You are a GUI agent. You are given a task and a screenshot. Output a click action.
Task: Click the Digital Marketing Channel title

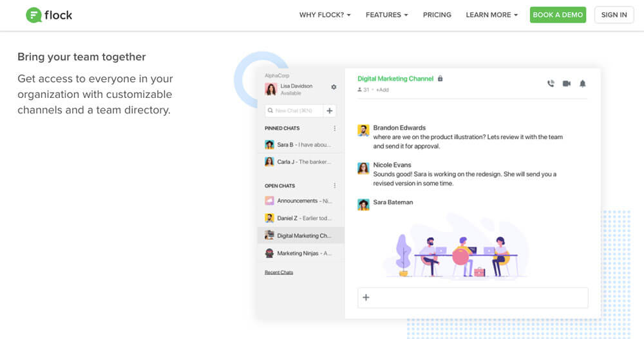pyautogui.click(x=395, y=79)
